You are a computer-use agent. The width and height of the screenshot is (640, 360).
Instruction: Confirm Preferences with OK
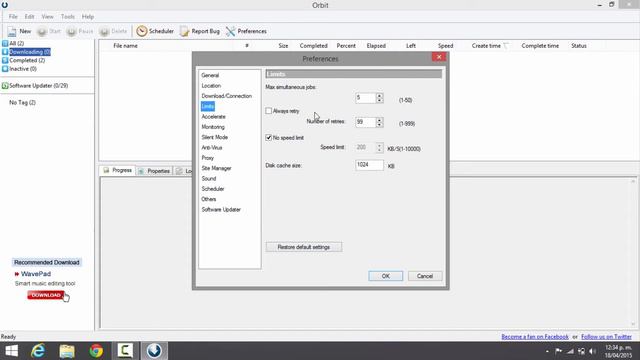pyautogui.click(x=386, y=276)
